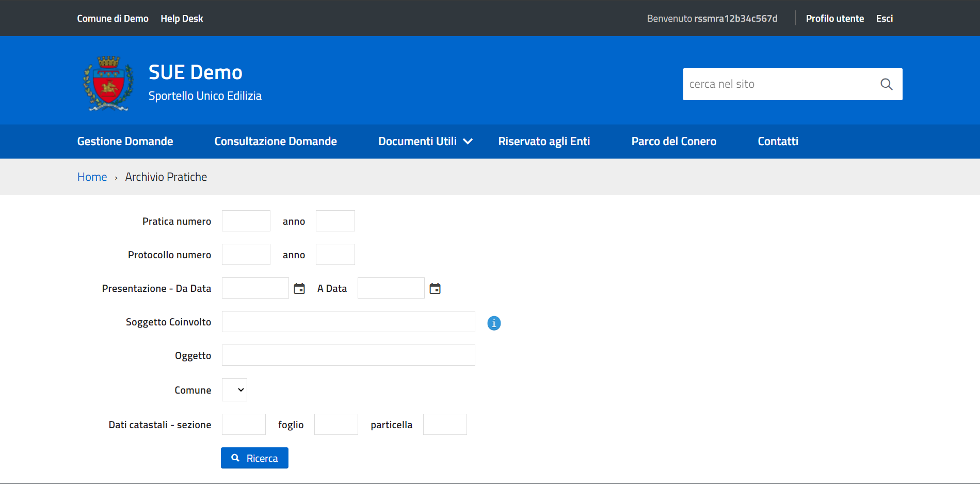Follow the Home breadcrumb link

coord(92,177)
